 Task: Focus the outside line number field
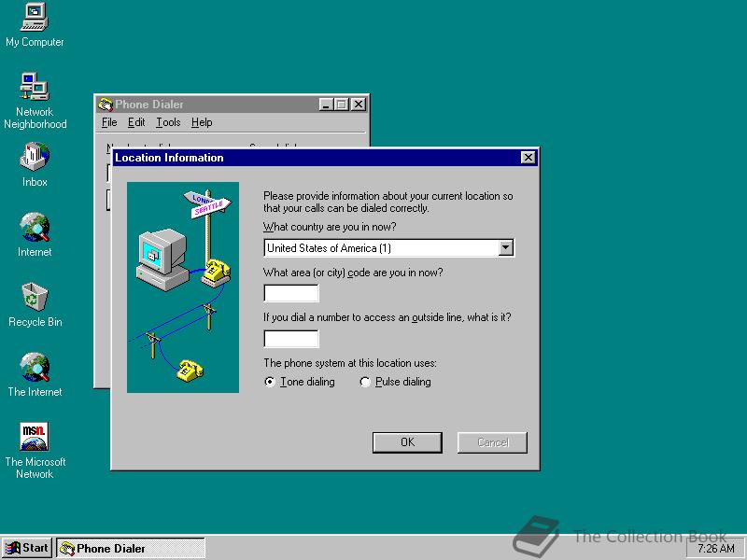click(291, 339)
